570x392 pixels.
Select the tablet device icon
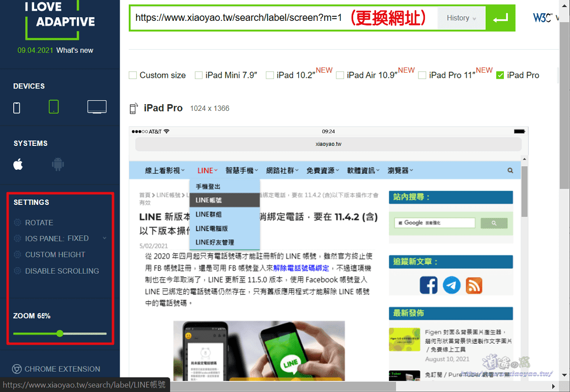click(54, 107)
